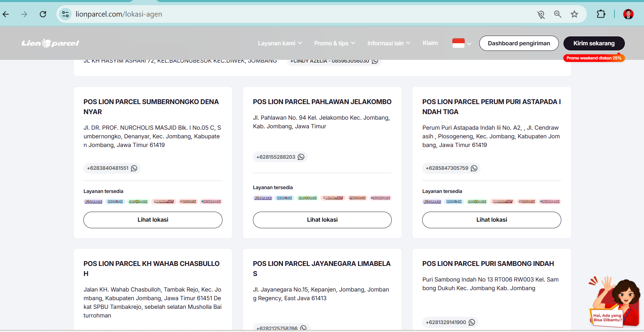Click JAGOPACK badge in Sumbernongko Denanyar card
The image size is (644, 332).
[x=138, y=202]
